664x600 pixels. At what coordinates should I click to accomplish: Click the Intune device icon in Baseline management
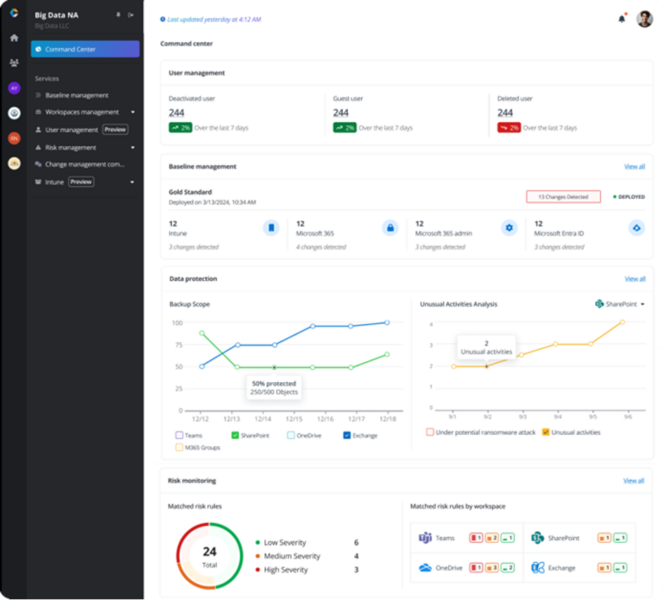pyautogui.click(x=270, y=228)
